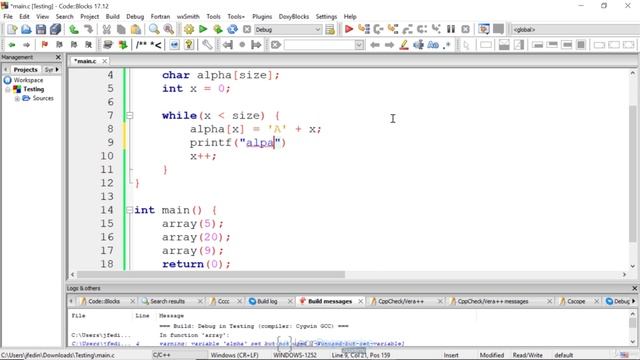
Task: Click the Show select target dialog icon
Action: click(x=330, y=29)
